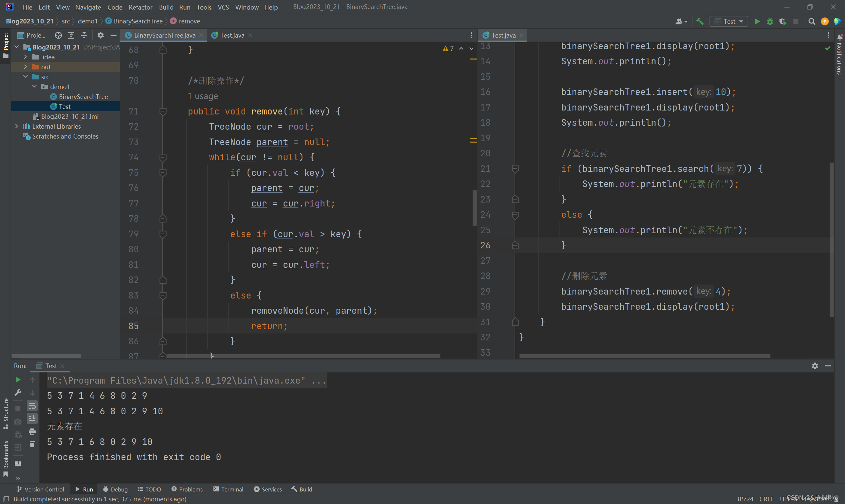Click the Search icon in top right
This screenshot has height=504, width=845.
811,21
